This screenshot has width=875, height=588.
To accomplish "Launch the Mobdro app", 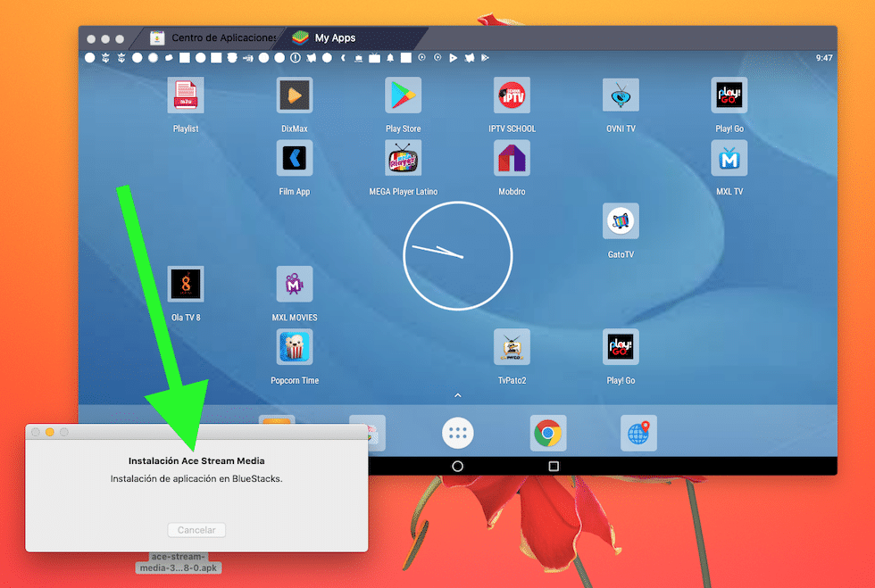I will [512, 158].
